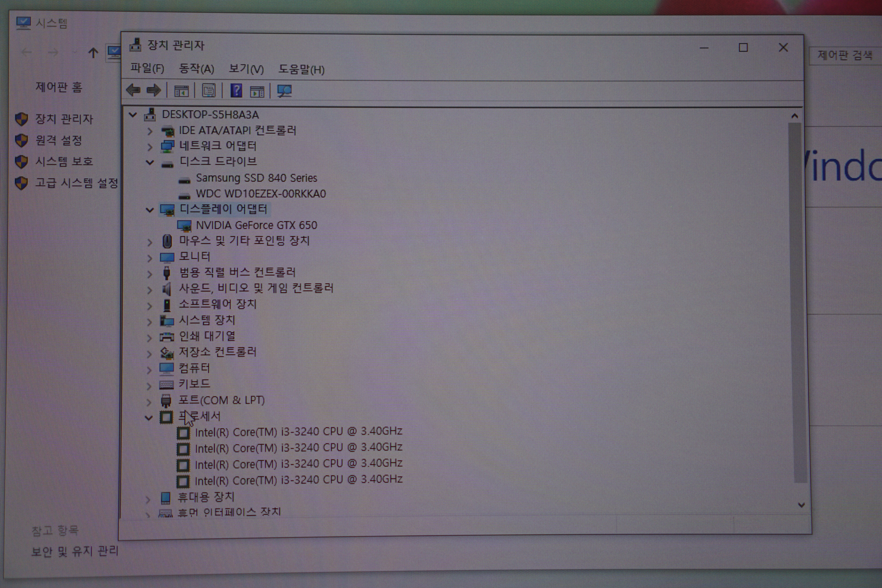This screenshot has width=882, height=588.
Task: Expand IDE ATA/ATAPI 컨트롤러 node
Action: click(x=150, y=131)
